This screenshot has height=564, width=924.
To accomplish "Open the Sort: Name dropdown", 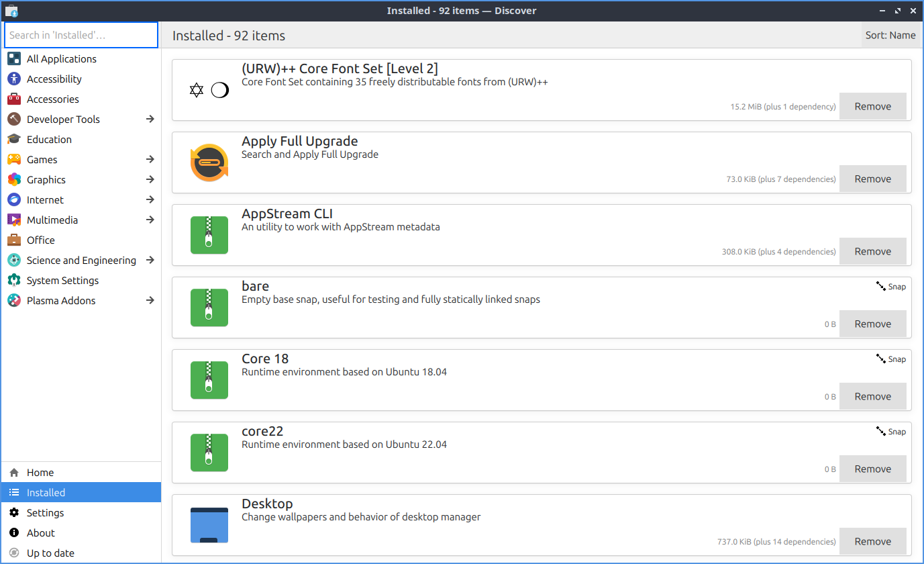I will pos(890,36).
